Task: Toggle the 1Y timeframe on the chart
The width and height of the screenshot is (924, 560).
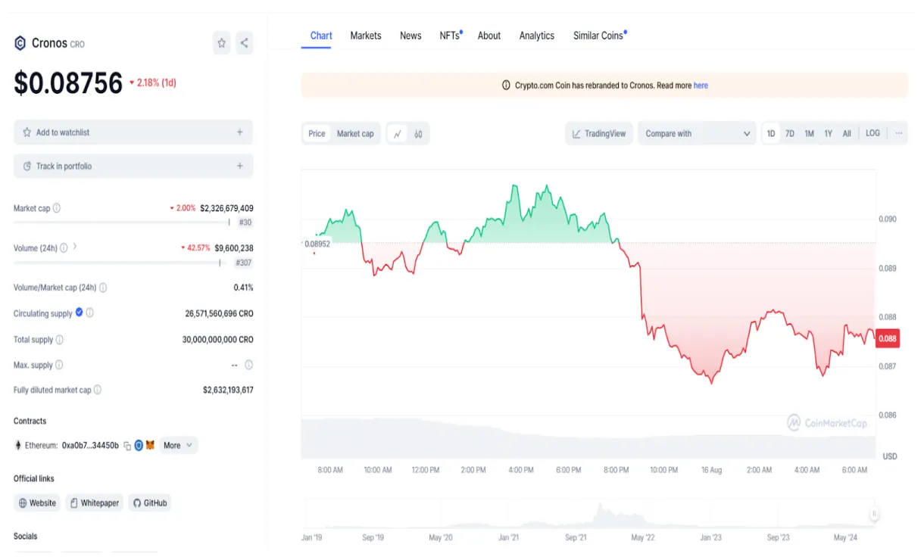Action: coord(828,132)
